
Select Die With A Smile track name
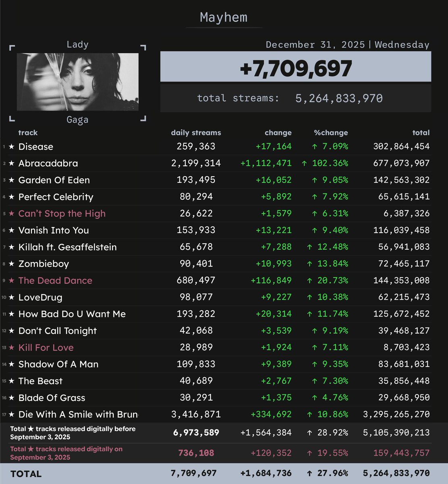click(x=78, y=415)
